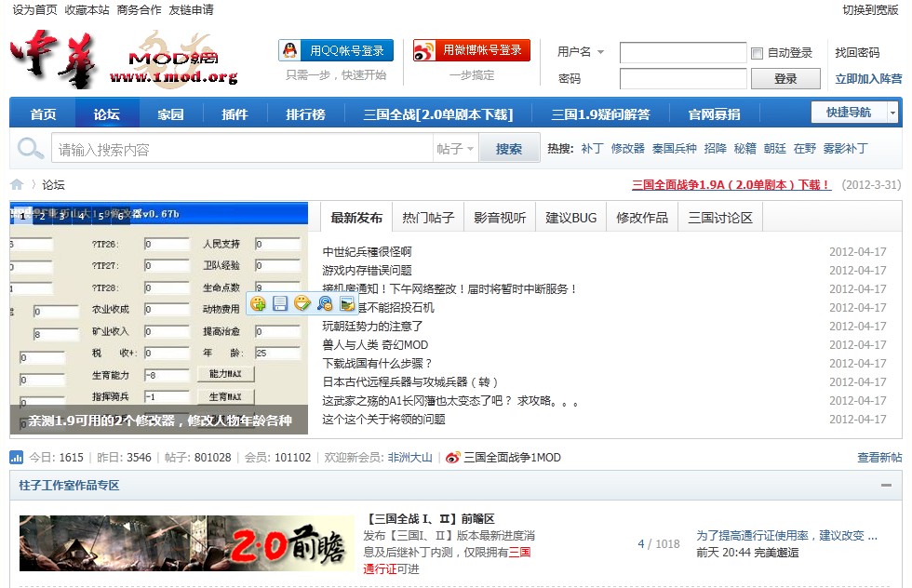Viewport: 912px width, 588px height.
Task: Open the 快捷导航 quick navigation dropdown
Action: tap(854, 113)
